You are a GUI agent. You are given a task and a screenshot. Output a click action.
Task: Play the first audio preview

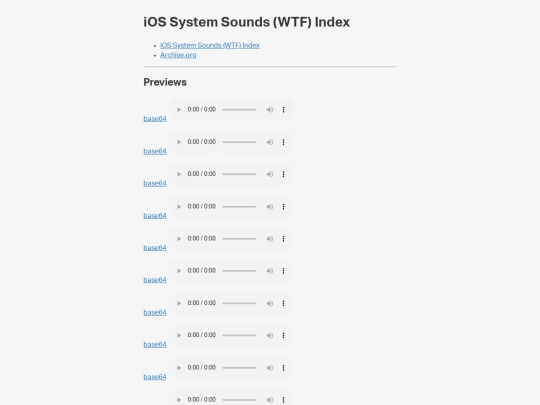click(179, 110)
